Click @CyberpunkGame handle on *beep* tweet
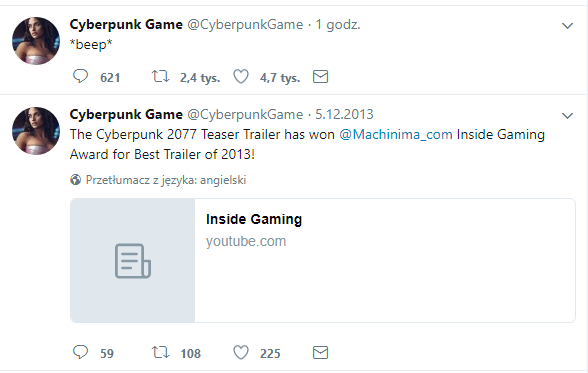 [245, 24]
